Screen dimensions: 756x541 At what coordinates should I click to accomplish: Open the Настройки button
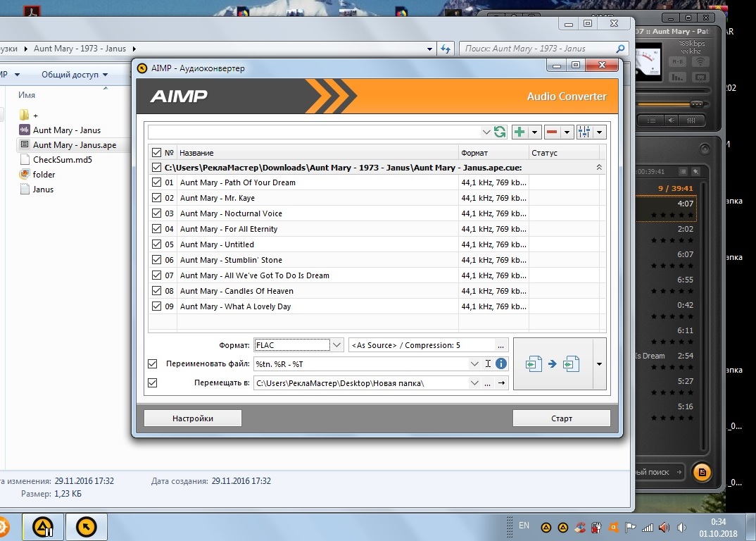[192, 418]
